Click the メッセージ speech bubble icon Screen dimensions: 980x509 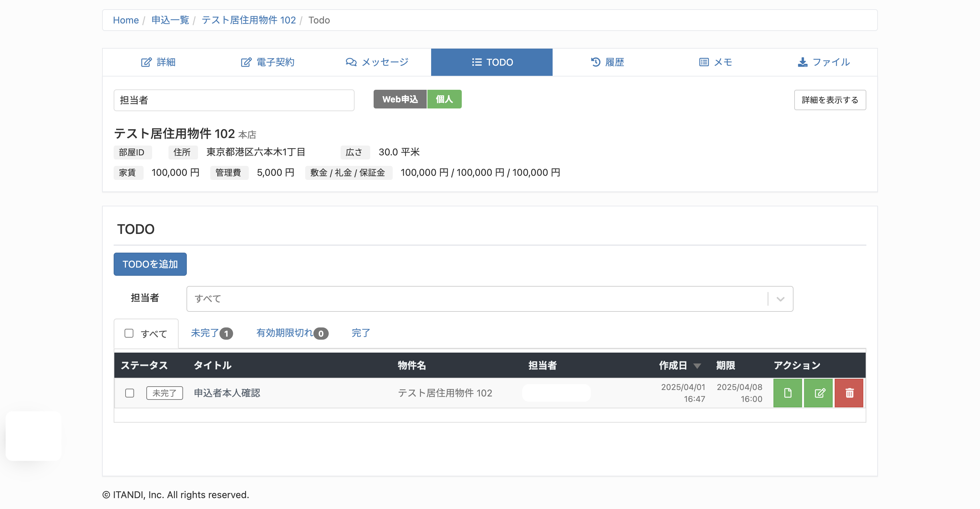pyautogui.click(x=351, y=62)
